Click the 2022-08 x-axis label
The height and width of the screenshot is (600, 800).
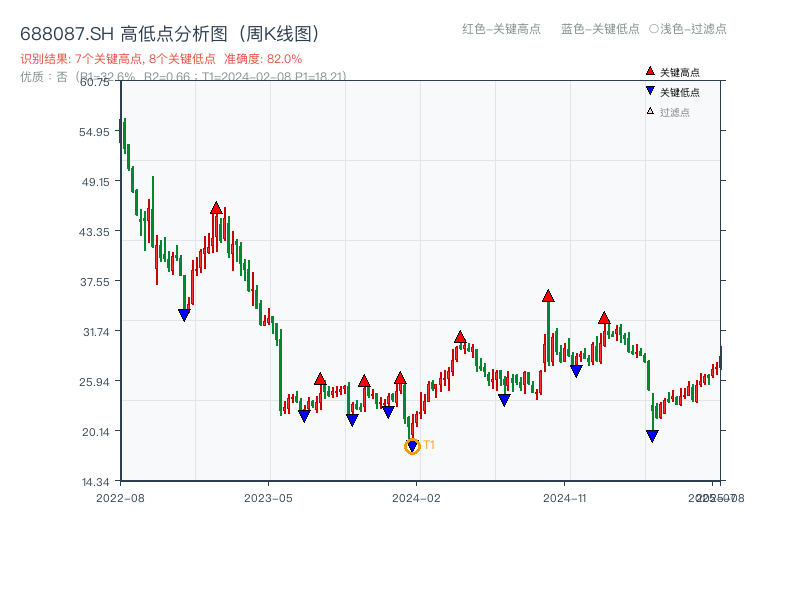click(x=120, y=498)
